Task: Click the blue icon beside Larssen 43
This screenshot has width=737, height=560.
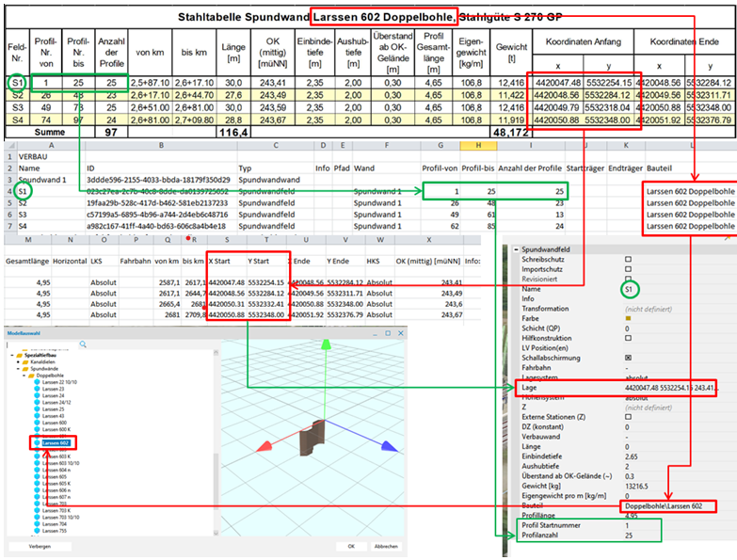Action: point(37,416)
